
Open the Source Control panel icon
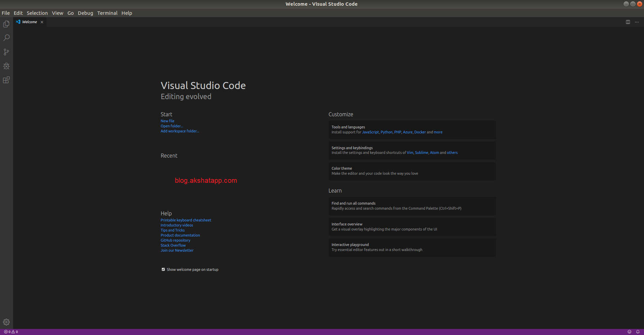(6, 52)
